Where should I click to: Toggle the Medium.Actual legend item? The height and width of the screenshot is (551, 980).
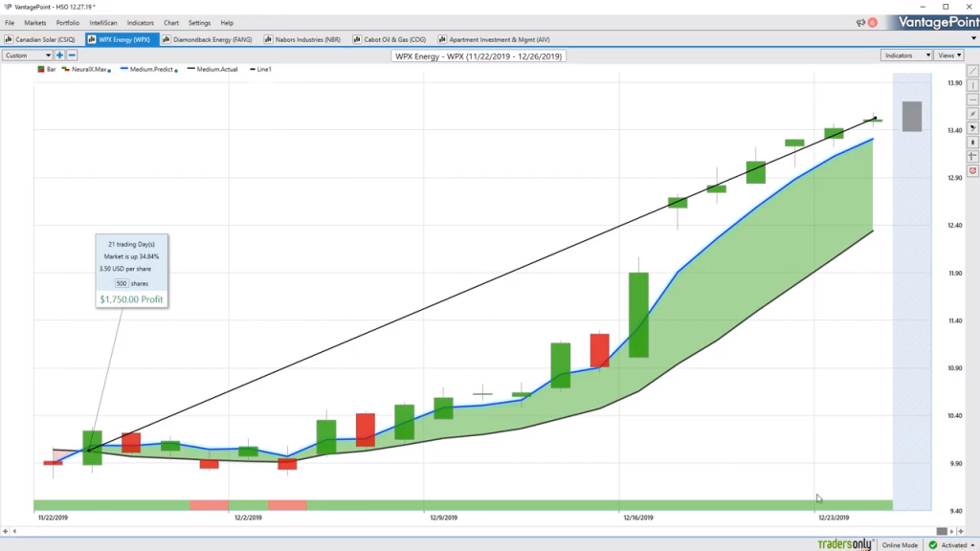(212, 69)
